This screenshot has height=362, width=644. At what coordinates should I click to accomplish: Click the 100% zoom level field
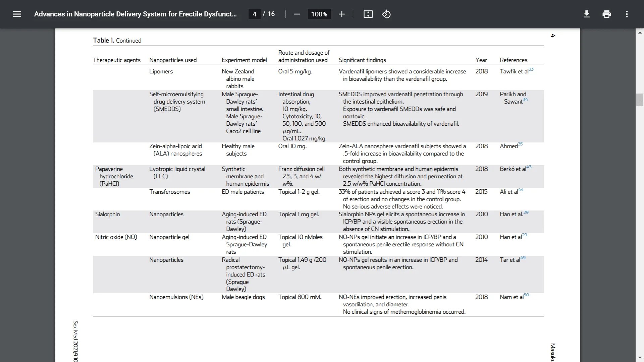coord(319,14)
